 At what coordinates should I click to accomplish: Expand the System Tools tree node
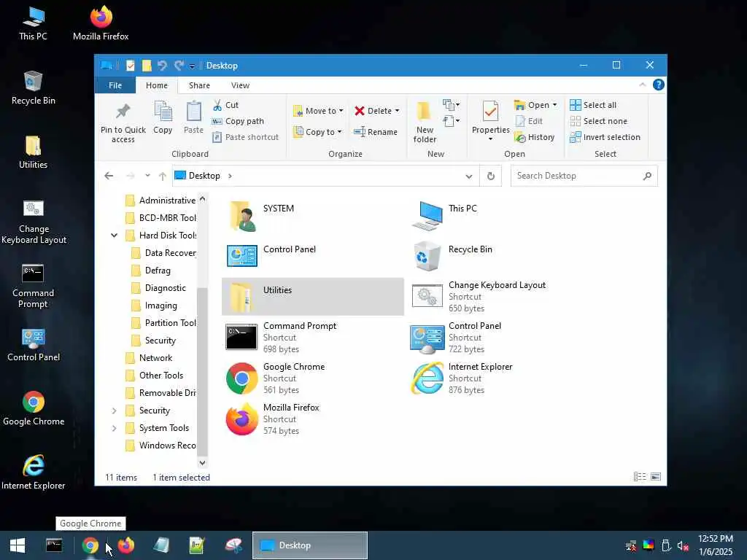click(115, 428)
